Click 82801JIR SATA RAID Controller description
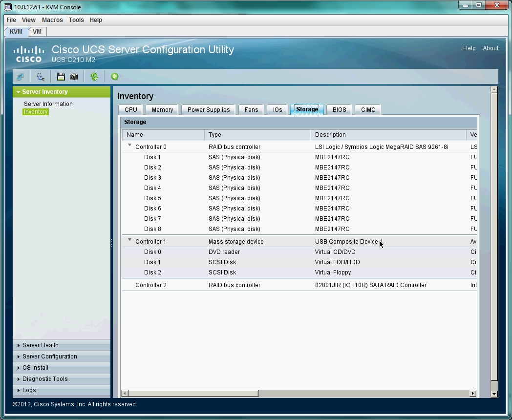512x420 pixels. 371,285
